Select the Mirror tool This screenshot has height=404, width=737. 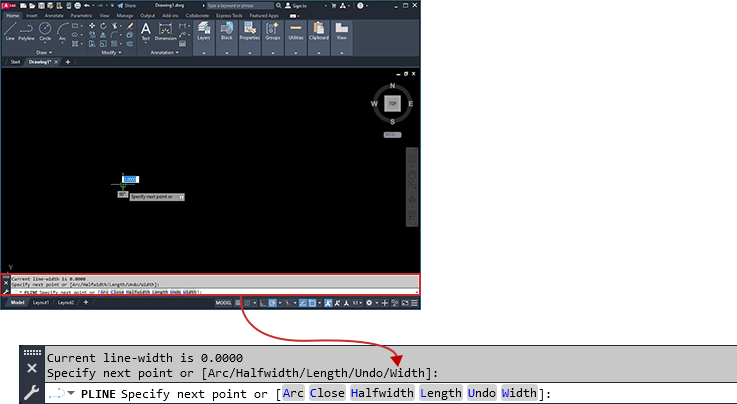(x=103, y=35)
